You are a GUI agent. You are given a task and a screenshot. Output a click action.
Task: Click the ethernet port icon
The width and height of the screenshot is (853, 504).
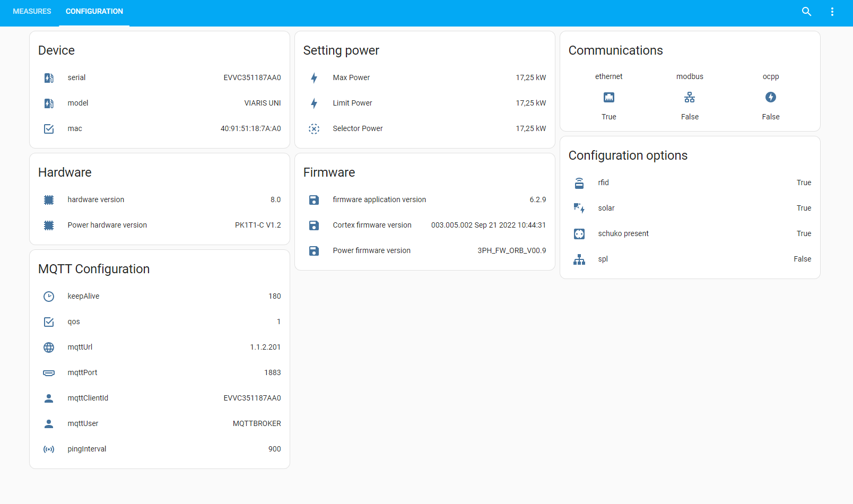pyautogui.click(x=609, y=97)
